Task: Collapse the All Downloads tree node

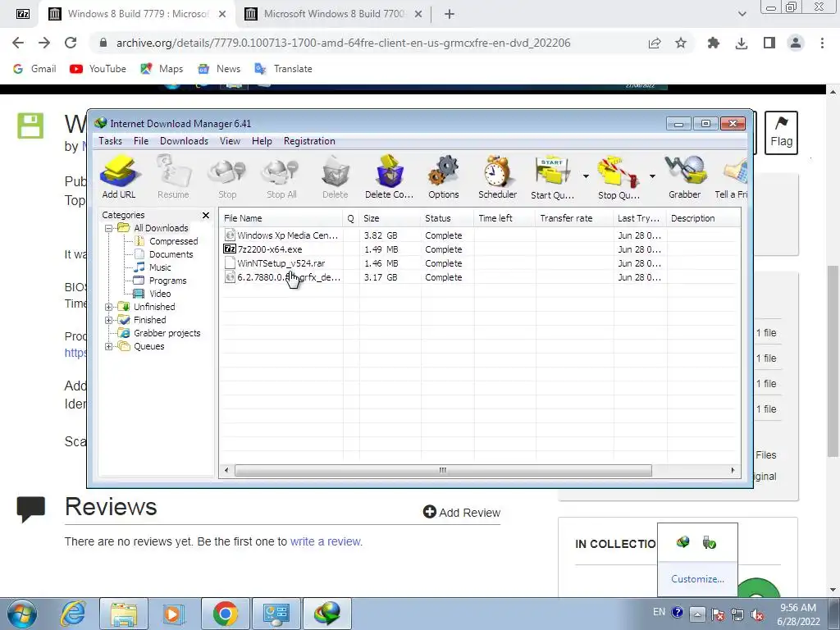Action: pos(109,228)
